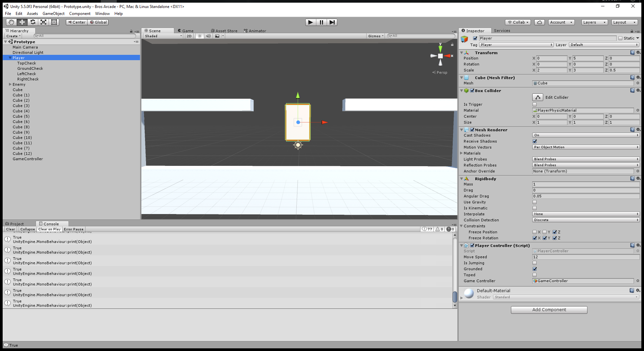
Task: Open the cloud services icon
Action: (540, 22)
